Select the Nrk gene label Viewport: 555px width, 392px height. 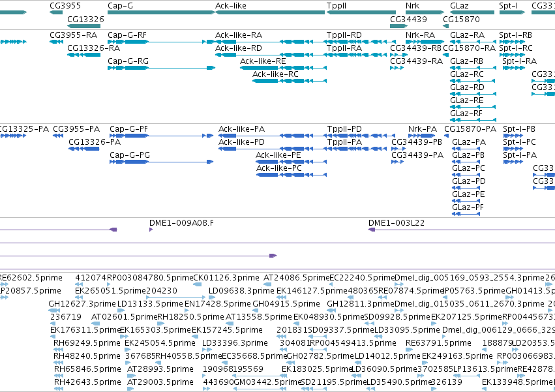[x=412, y=6]
